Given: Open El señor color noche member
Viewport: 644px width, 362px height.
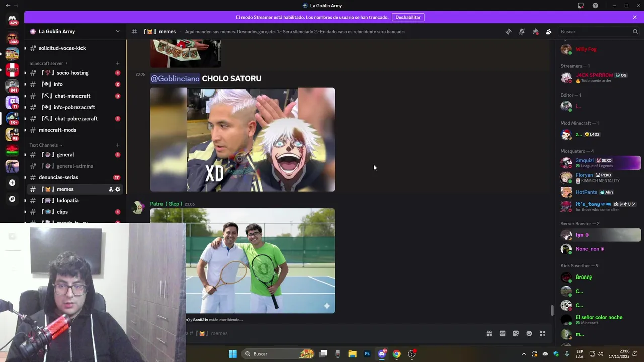Looking at the screenshot, I should tap(600, 319).
